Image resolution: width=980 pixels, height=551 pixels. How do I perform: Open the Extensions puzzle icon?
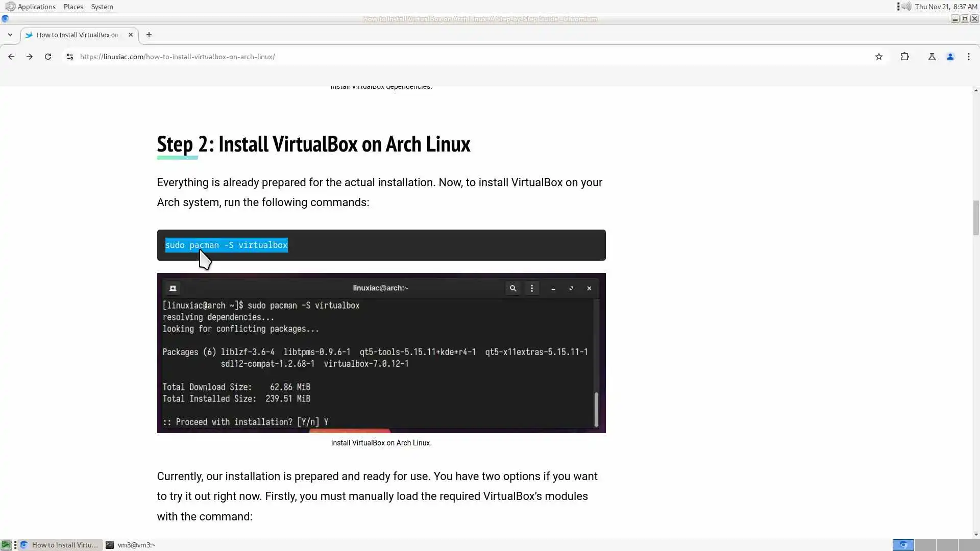pyautogui.click(x=904, y=57)
